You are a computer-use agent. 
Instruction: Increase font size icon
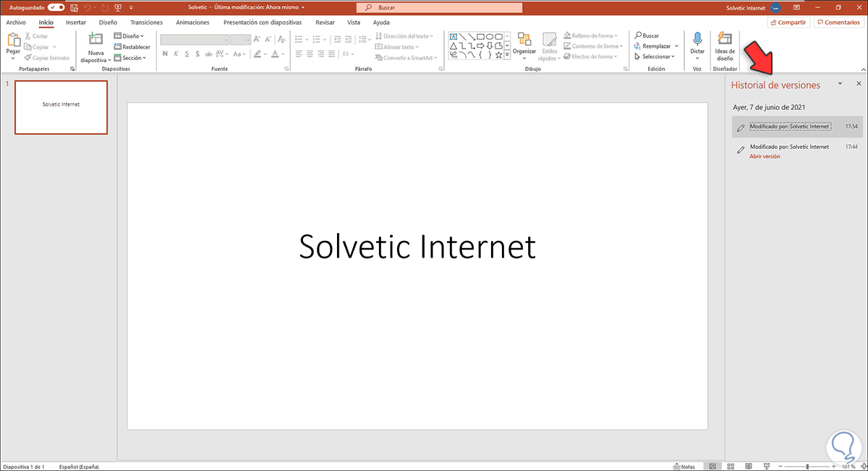coord(258,40)
